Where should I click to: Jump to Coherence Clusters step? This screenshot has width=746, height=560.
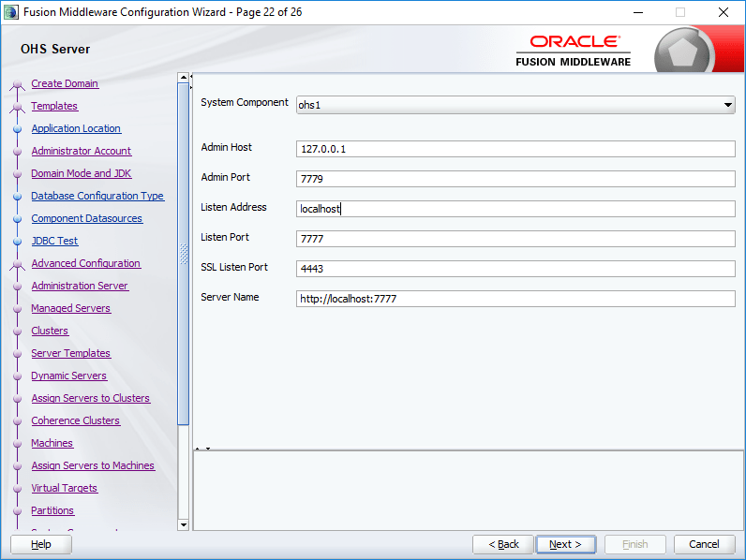pyautogui.click(x=76, y=420)
